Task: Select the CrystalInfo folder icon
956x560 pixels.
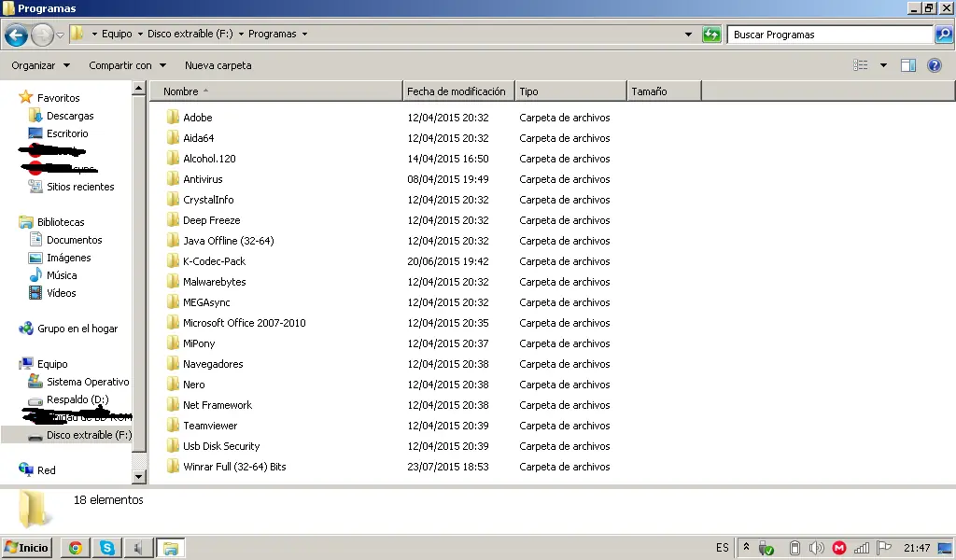Action: [173, 199]
